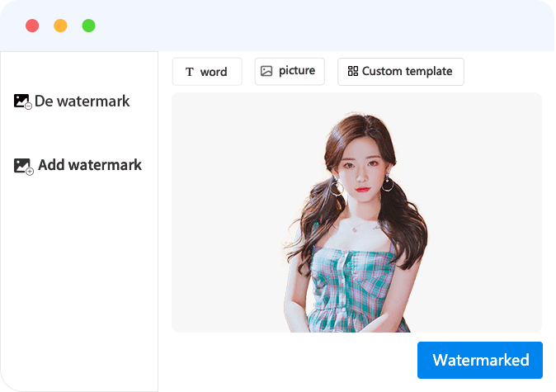
Task: Open the De watermark section
Action: [x=72, y=102]
